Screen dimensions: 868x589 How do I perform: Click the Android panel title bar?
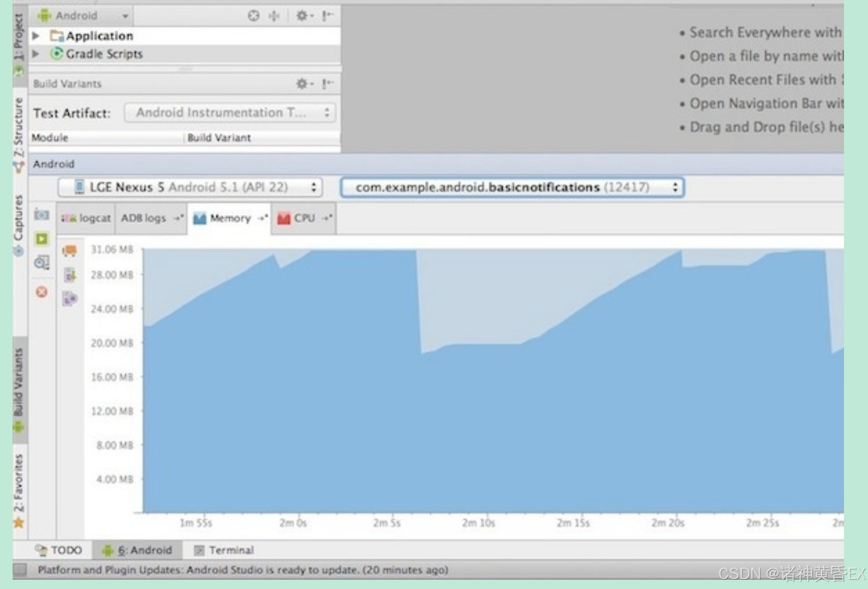(436, 164)
